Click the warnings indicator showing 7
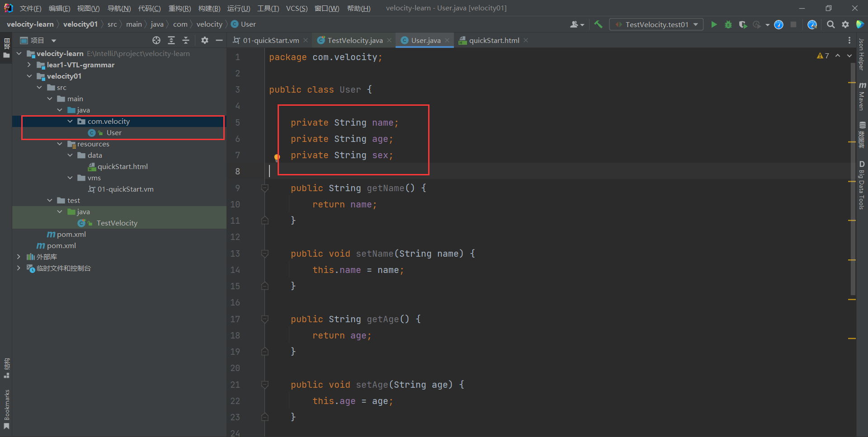The height and width of the screenshot is (437, 868). 823,56
